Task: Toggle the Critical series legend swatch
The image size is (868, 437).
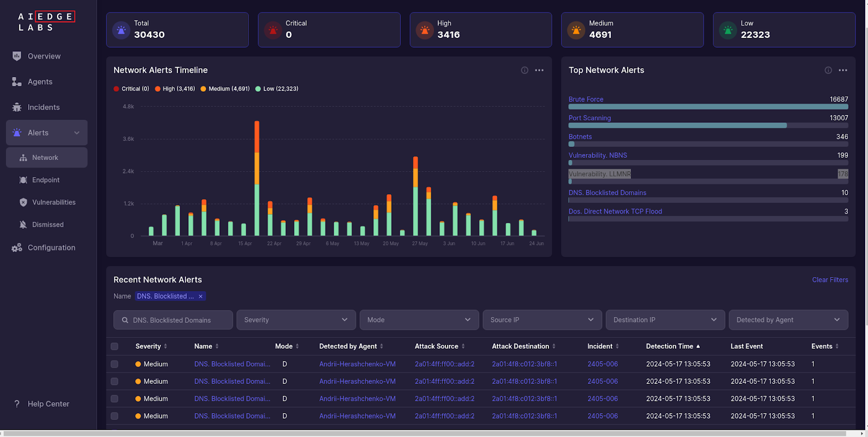Action: tap(117, 89)
